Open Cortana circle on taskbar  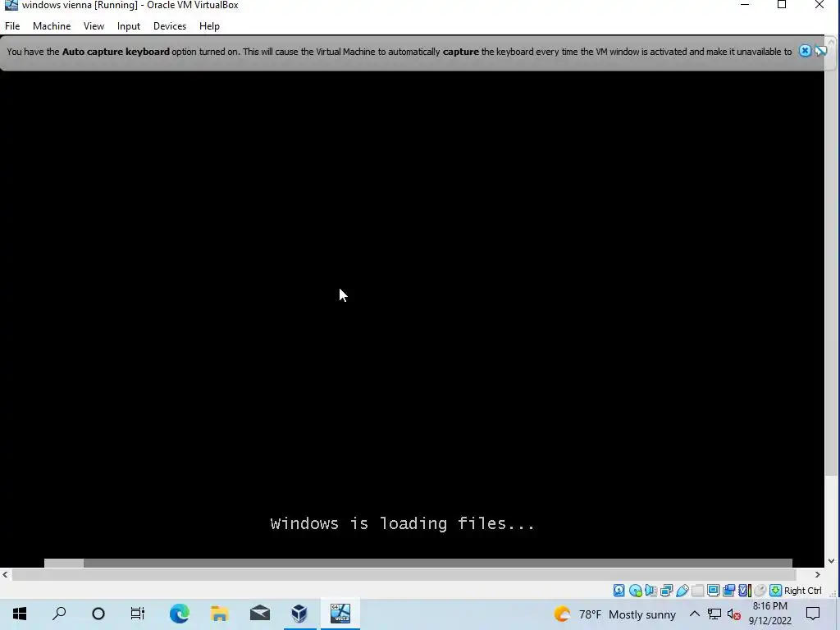click(98, 614)
